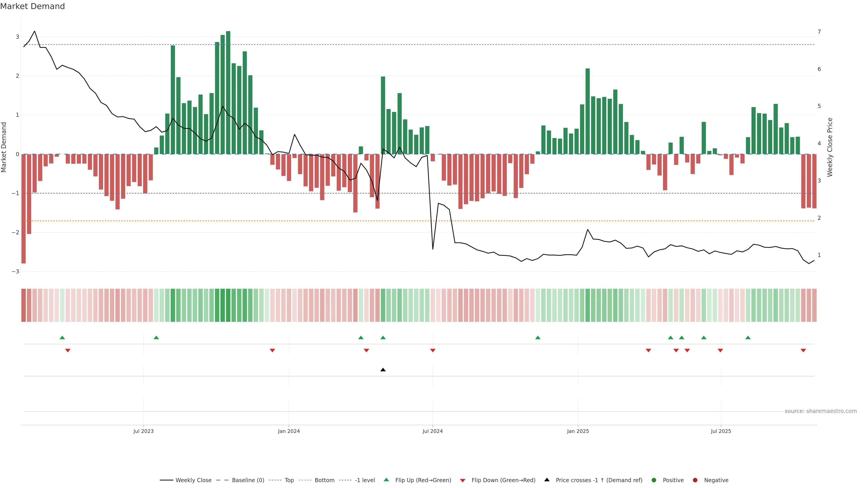Image resolution: width=868 pixels, height=488 pixels.
Task: Click the green flip-up marker before Jan 2025
Action: coord(538,338)
